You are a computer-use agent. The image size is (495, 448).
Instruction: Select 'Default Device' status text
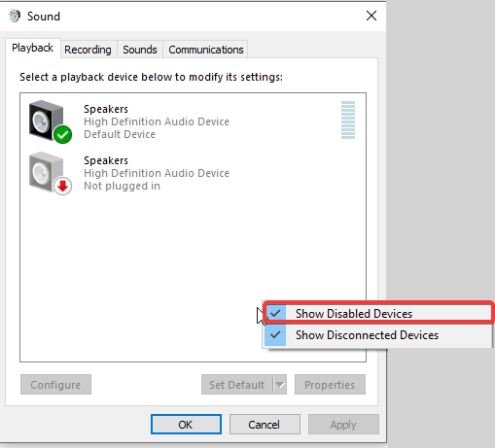(x=120, y=134)
